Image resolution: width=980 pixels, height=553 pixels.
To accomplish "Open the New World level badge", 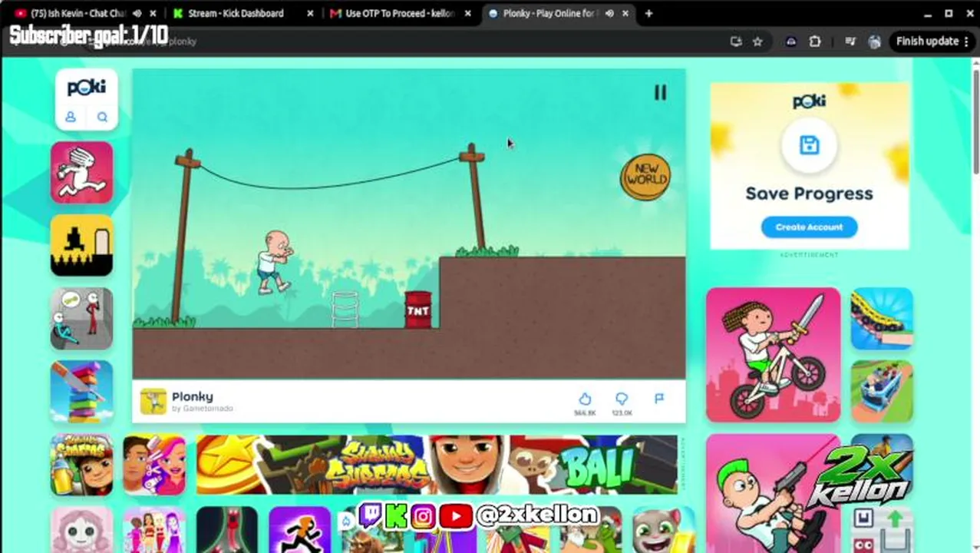I will point(645,177).
